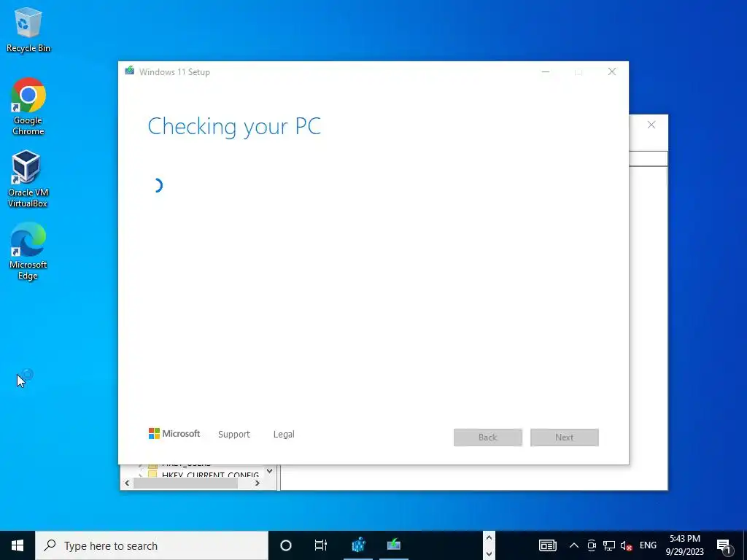Change the ENG input language
Viewport: 747px width, 560px height.
(648, 545)
